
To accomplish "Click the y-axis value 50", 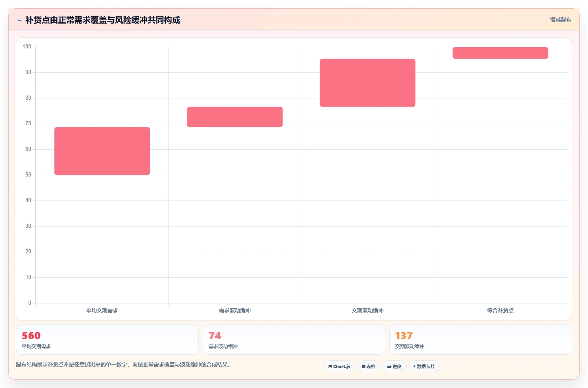I will point(28,175).
